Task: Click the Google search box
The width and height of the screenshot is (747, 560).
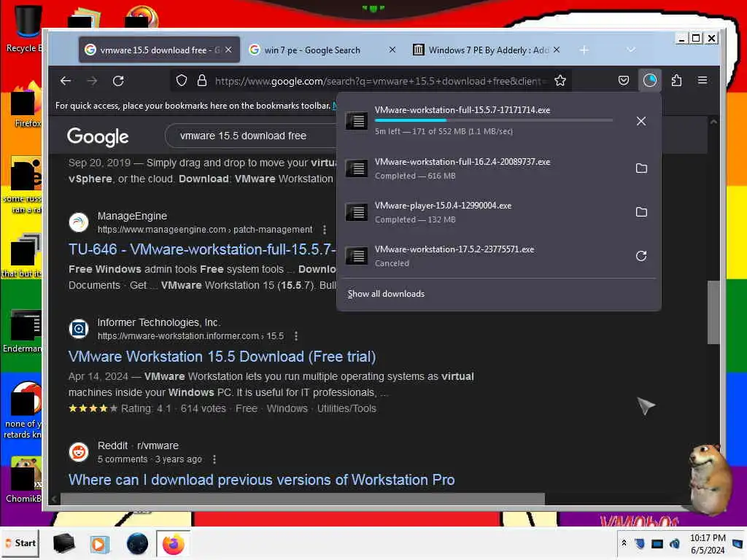Action: [252, 136]
